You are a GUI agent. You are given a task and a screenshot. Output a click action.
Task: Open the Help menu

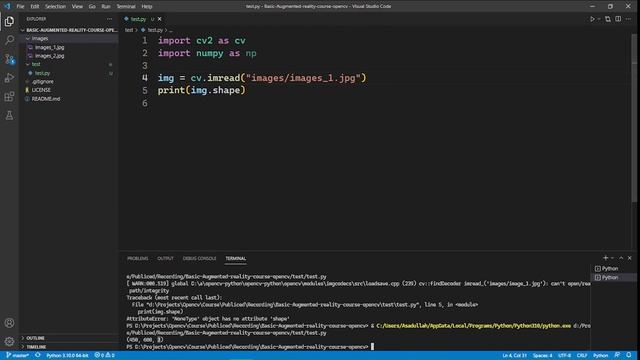click(x=147, y=7)
